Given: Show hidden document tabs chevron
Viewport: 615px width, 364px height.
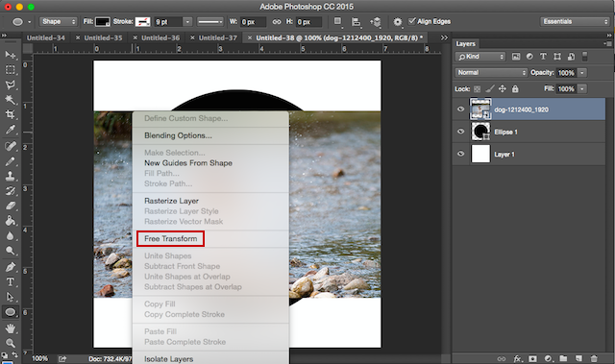Looking at the screenshot, I should point(444,37).
